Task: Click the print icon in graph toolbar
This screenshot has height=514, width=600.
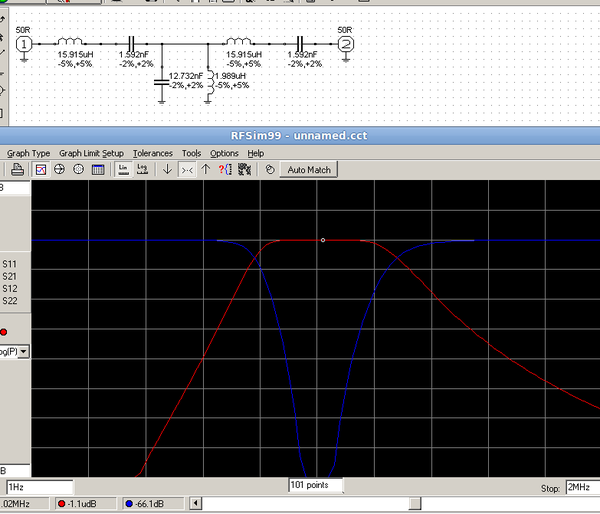Action: [x=17, y=170]
